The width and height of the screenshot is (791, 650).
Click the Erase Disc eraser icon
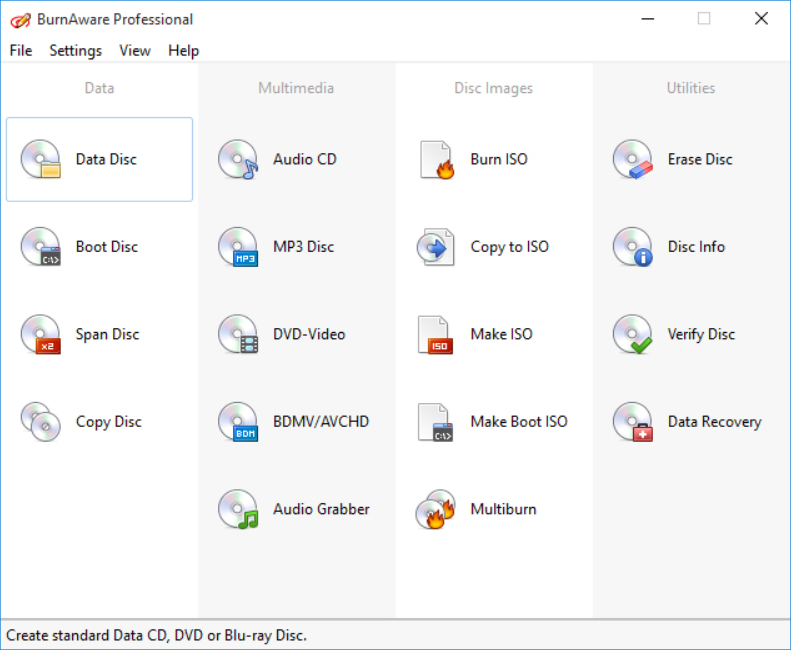633,159
